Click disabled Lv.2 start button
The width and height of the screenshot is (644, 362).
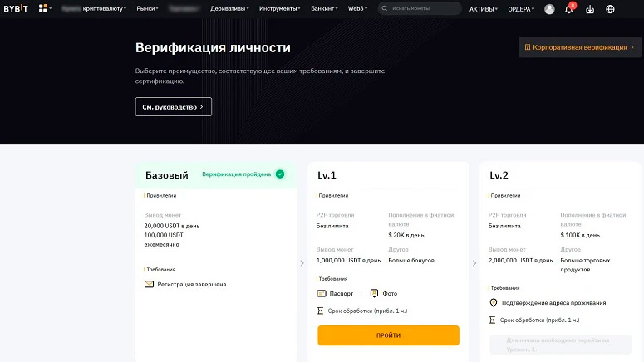[560, 345]
